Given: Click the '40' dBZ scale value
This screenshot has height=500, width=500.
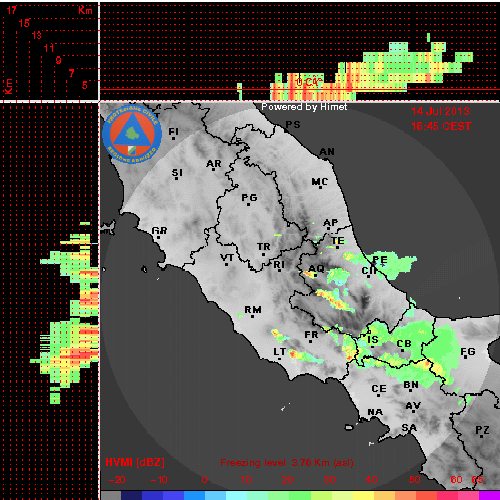Looking at the screenshot, I should coord(371,480).
